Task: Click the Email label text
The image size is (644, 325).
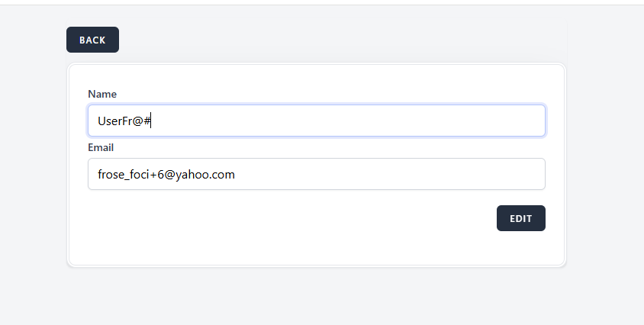Action: pos(101,147)
